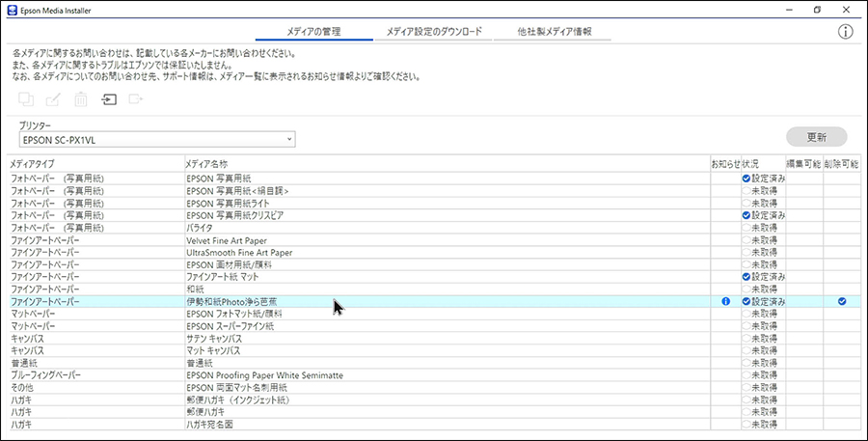The width and height of the screenshot is (868, 441).
Task: Select the EPSON フォトマット紙/顔料 row
Action: (x=434, y=314)
